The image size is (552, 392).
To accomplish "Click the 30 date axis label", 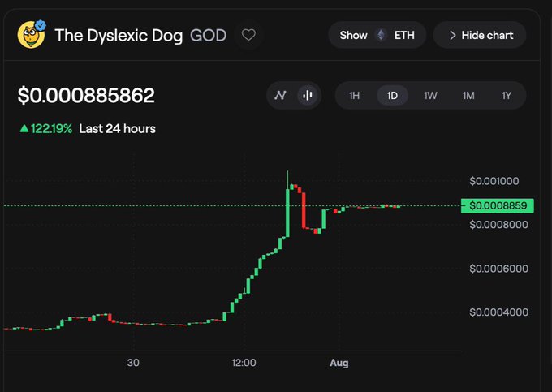I will pyautogui.click(x=133, y=363).
